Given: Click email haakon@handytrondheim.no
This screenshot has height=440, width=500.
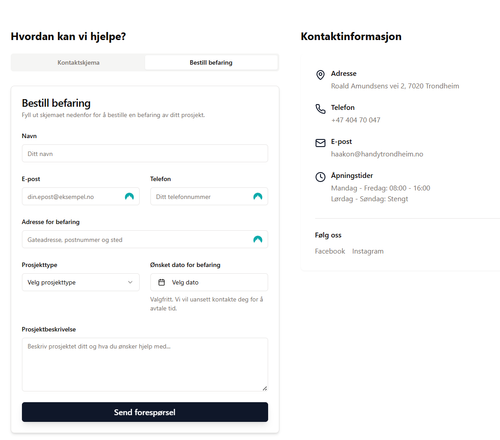Looking at the screenshot, I should point(377,154).
